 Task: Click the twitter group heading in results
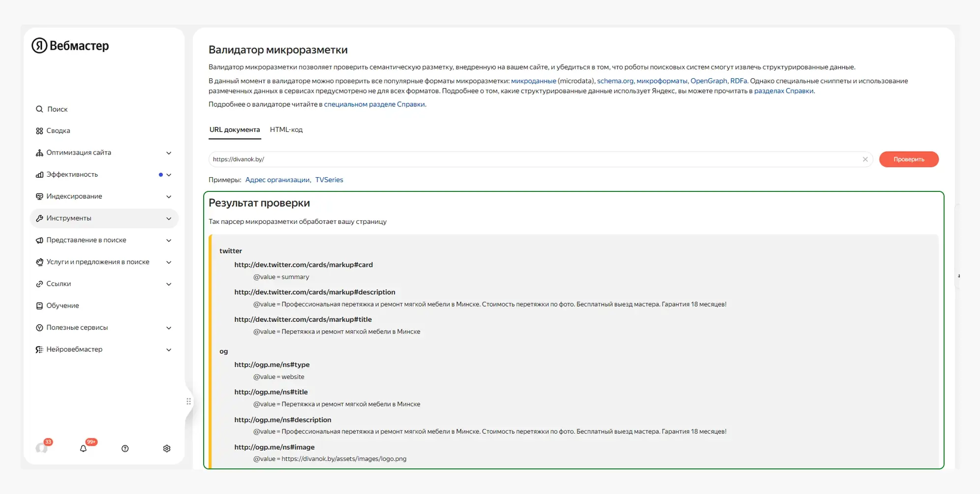tap(231, 251)
